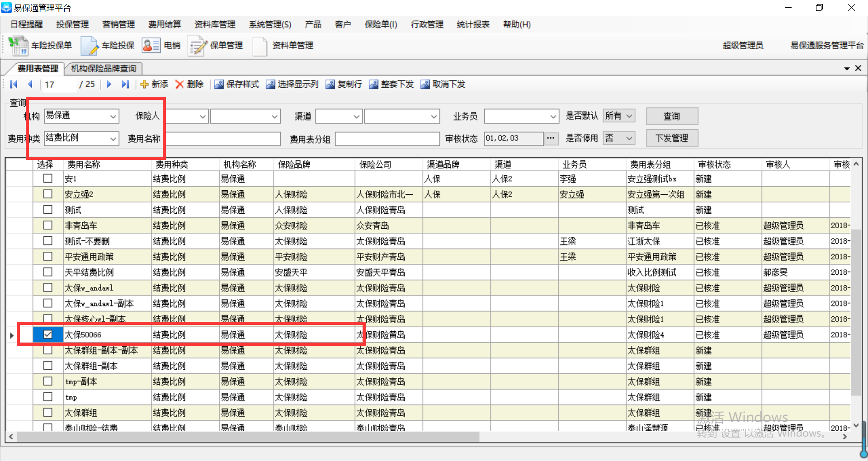This screenshot has width=868, height=461.
Task: Open the 费用种类 dropdown showing 结费比例
Action: (113, 139)
